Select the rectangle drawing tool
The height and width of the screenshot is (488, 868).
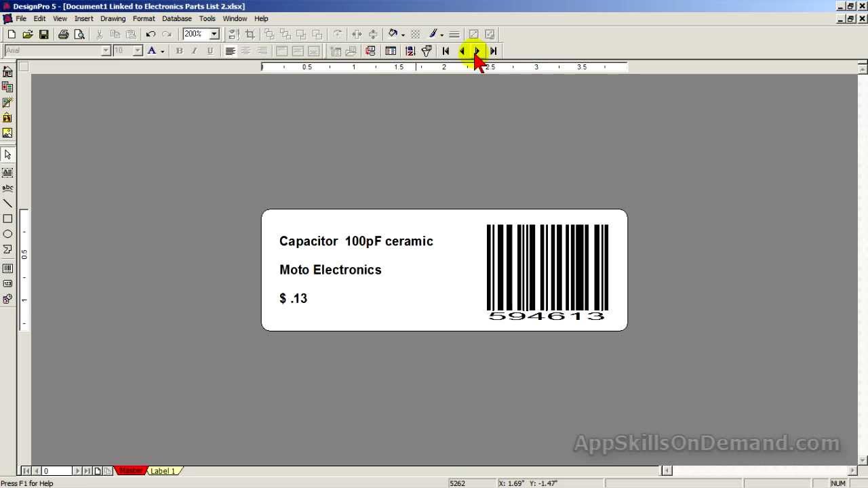pyautogui.click(x=7, y=219)
